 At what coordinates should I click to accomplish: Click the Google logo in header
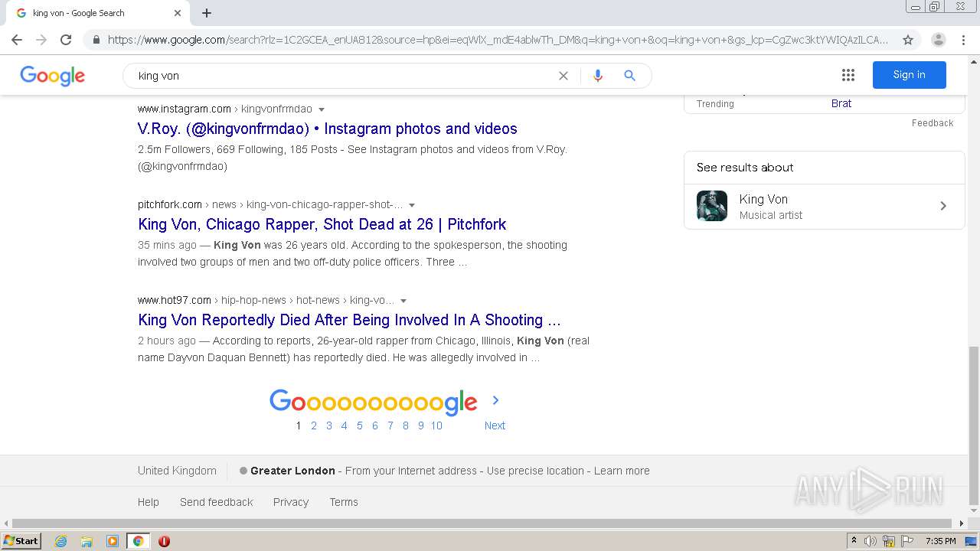click(x=52, y=75)
